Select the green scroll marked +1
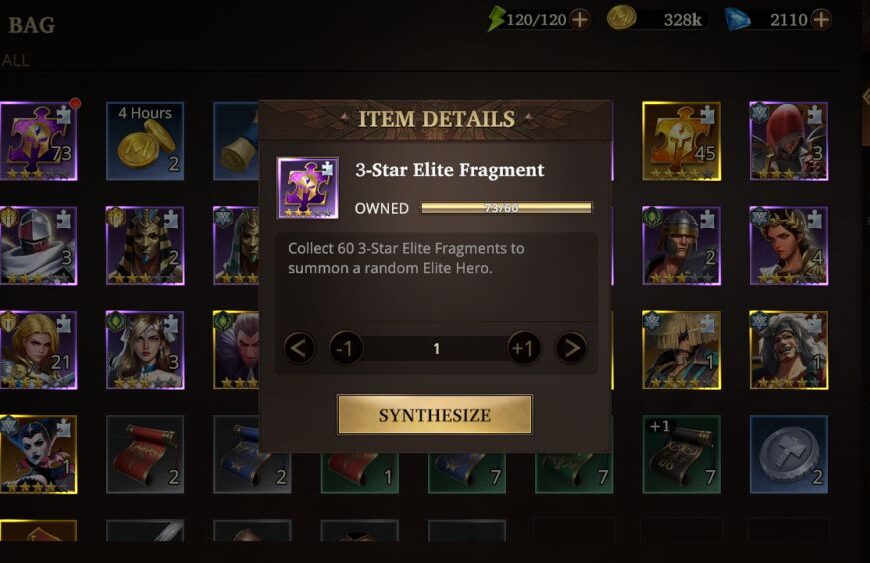 pos(681,454)
